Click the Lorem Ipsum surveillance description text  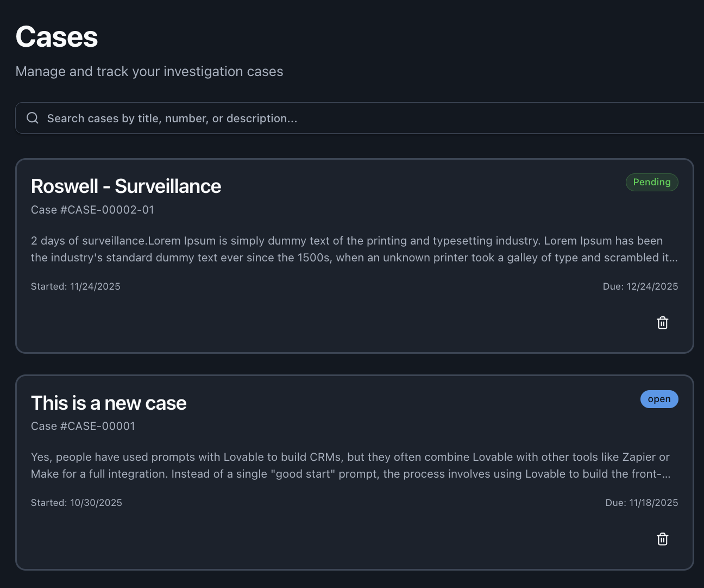pyautogui.click(x=354, y=249)
